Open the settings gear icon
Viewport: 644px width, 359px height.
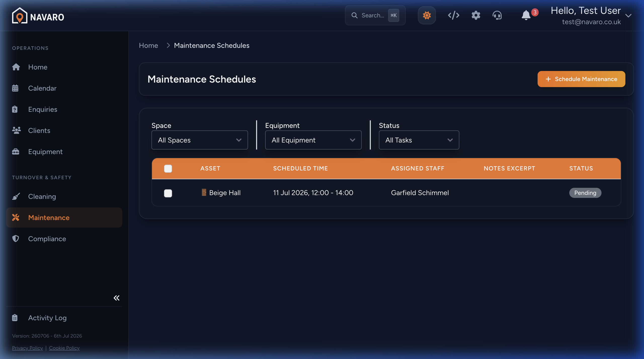476,15
